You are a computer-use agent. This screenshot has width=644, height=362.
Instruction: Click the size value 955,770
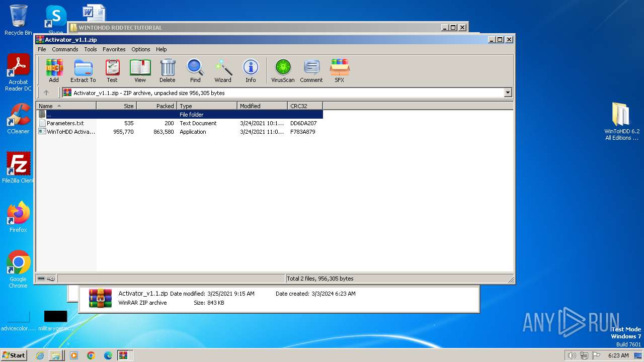123,132
